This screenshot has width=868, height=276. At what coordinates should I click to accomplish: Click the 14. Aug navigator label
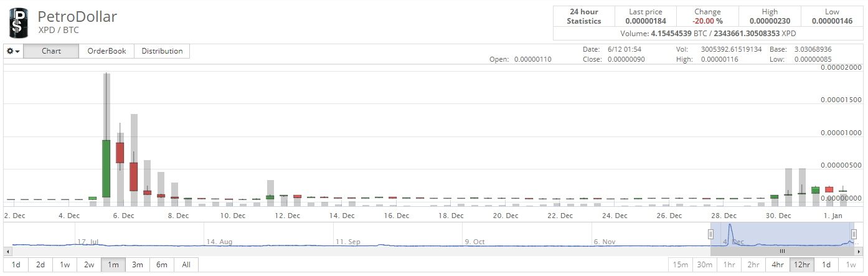pos(219,241)
